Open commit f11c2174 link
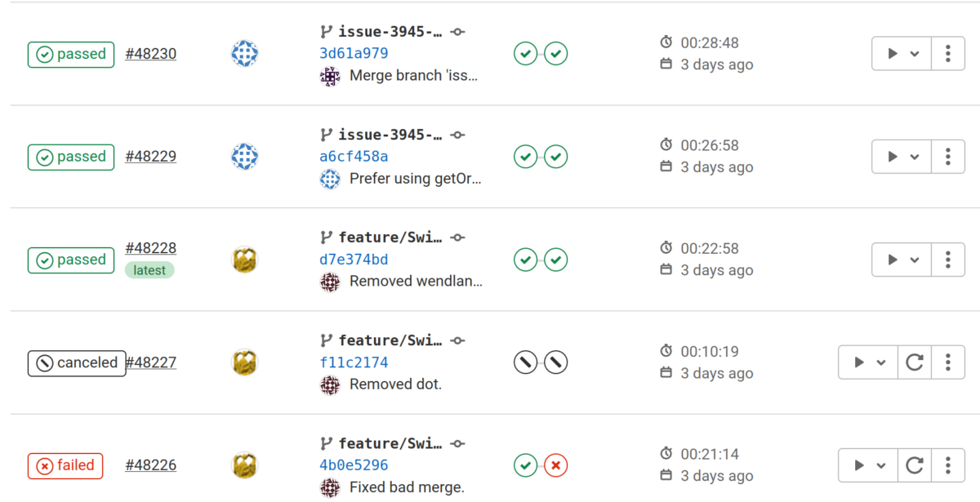Screen dimensions: 980x502 [354, 362]
